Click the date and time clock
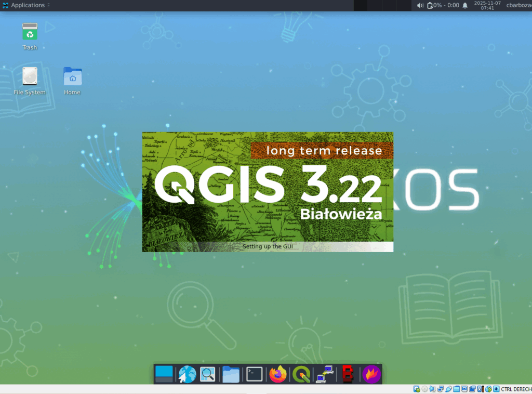Screen dimensions: 532x394 (x=487, y=5)
